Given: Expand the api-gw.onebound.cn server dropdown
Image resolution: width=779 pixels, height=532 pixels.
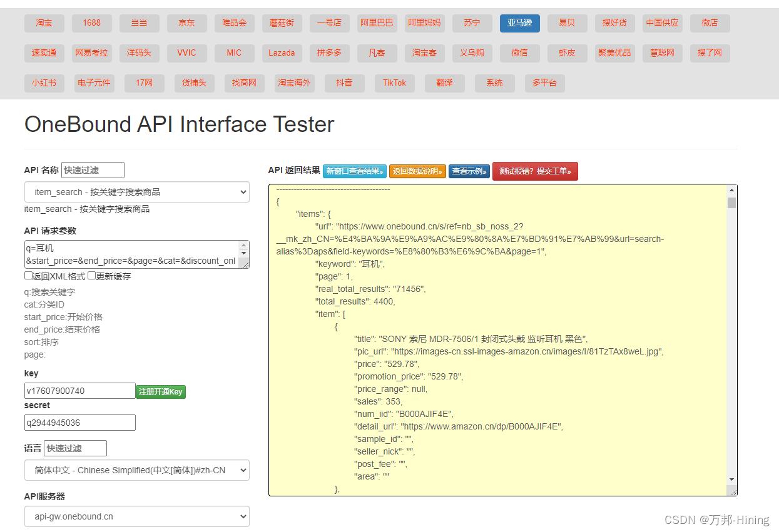Looking at the screenshot, I should click(137, 516).
